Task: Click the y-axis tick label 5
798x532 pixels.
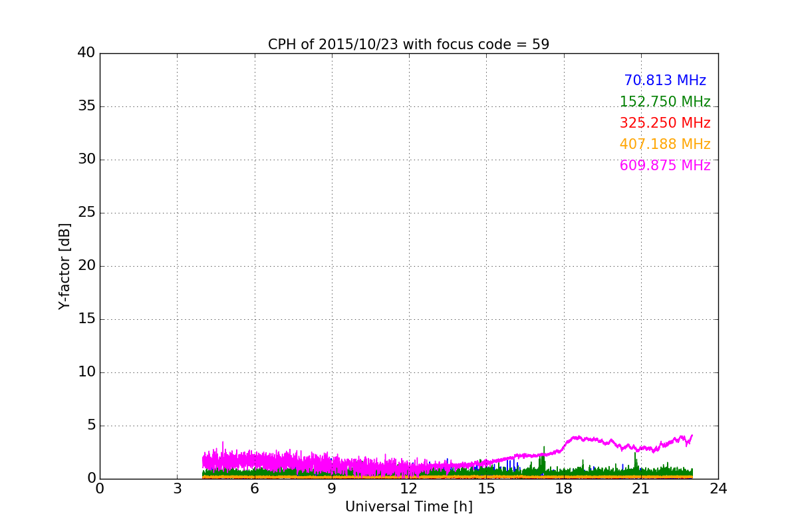Action: pos(91,426)
